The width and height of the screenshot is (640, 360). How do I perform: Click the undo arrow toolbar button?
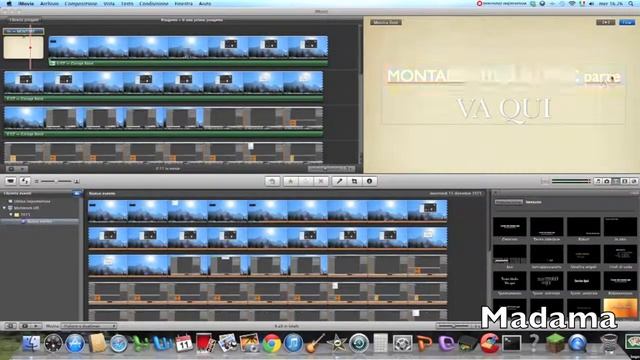point(272,181)
